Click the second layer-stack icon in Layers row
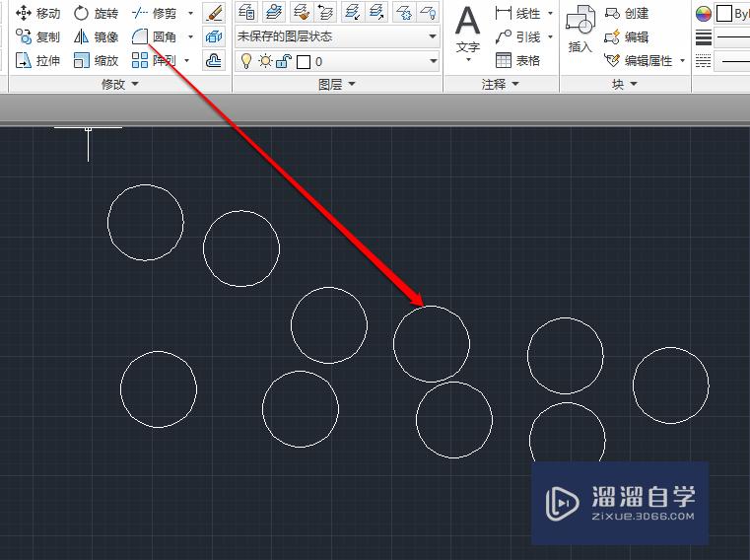This screenshot has height=560, width=750. (273, 12)
